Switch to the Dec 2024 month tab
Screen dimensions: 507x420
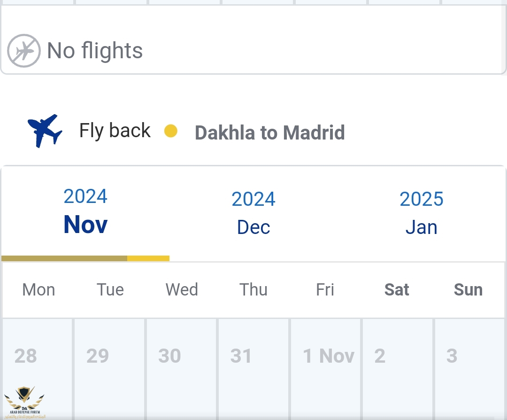click(253, 214)
